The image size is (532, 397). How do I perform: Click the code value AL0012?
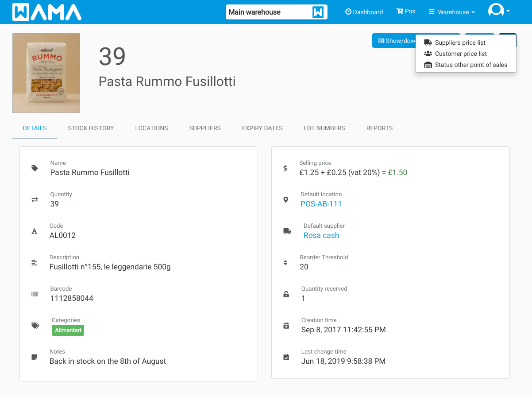(62, 235)
